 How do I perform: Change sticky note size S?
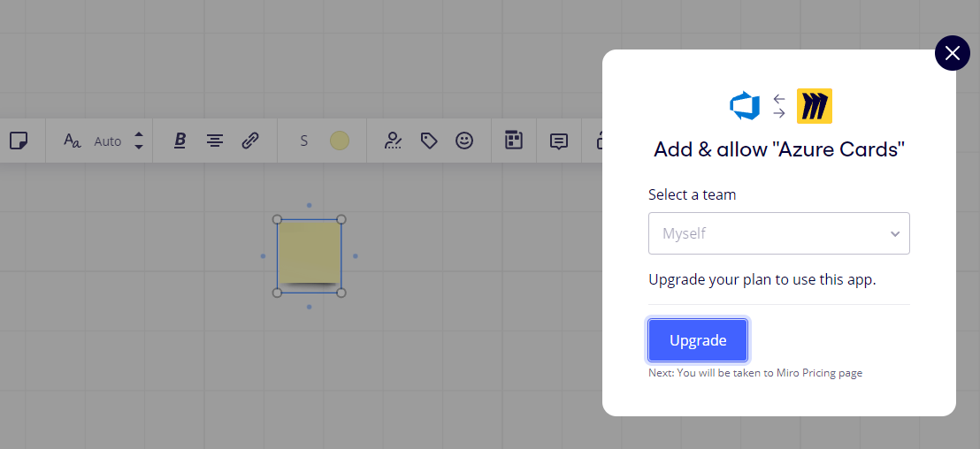pyautogui.click(x=303, y=141)
